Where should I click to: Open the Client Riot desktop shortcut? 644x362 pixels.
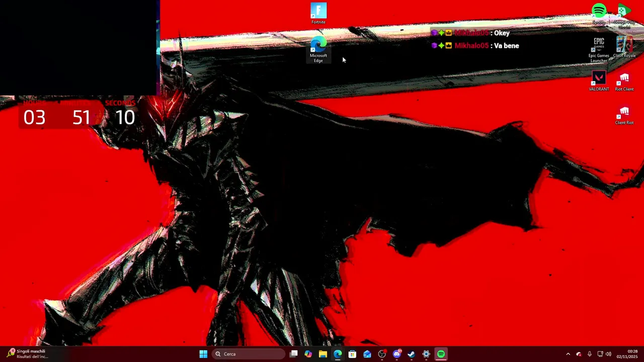click(x=624, y=114)
